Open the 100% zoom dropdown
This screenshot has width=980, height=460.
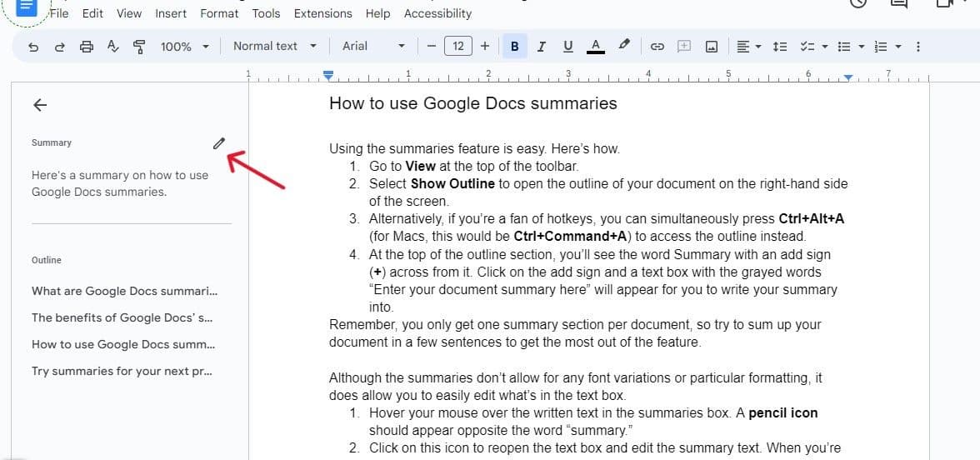[x=184, y=47]
